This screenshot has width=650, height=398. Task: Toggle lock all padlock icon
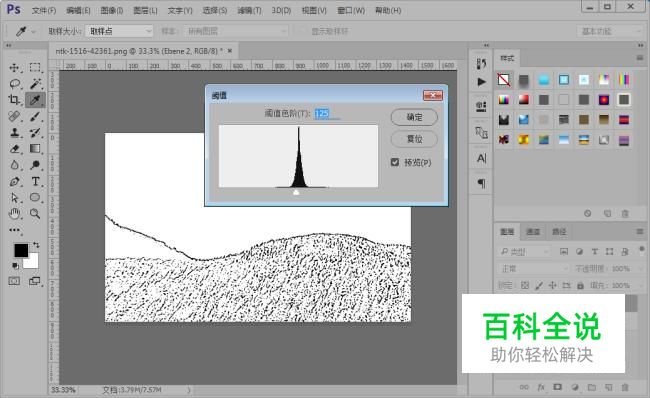pyautogui.click(x=580, y=285)
